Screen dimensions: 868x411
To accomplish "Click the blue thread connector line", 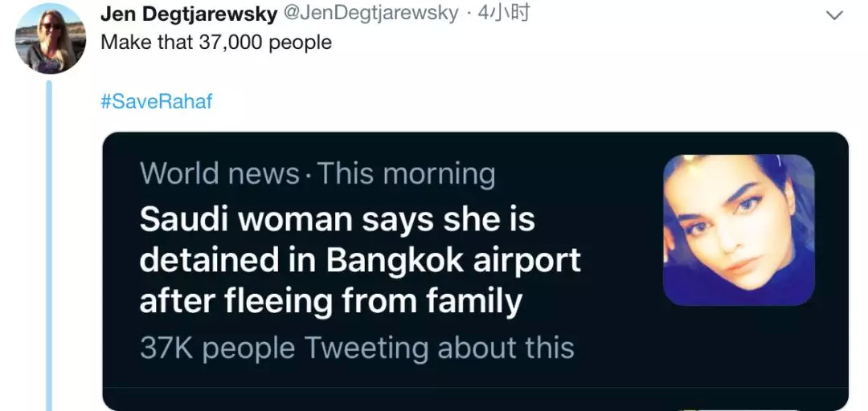I will point(50,241).
